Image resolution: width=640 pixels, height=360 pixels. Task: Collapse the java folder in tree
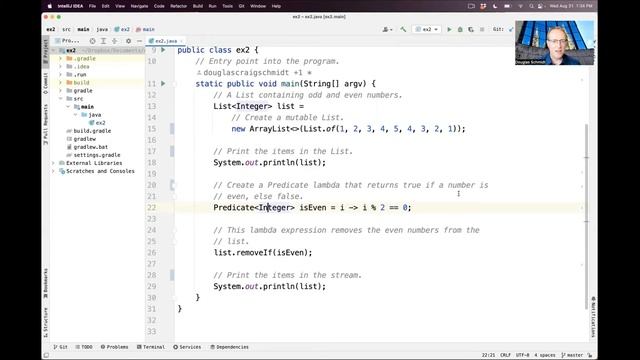(x=76, y=115)
